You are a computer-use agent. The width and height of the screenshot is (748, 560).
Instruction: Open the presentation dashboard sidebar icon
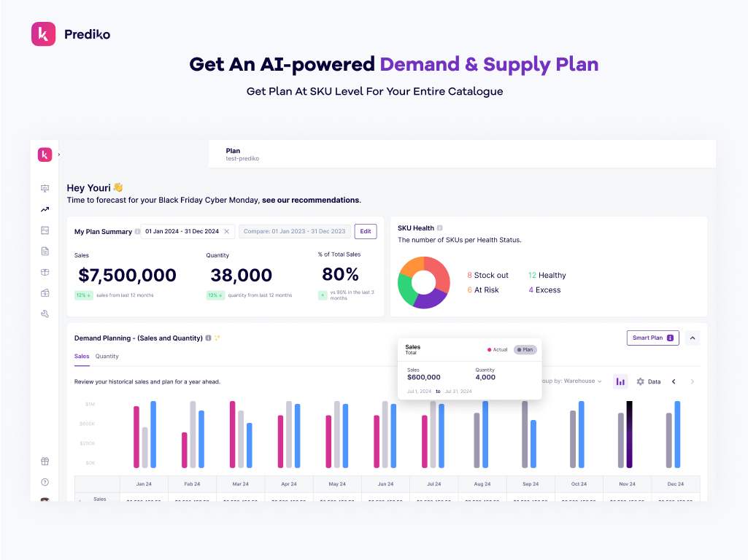(45, 188)
